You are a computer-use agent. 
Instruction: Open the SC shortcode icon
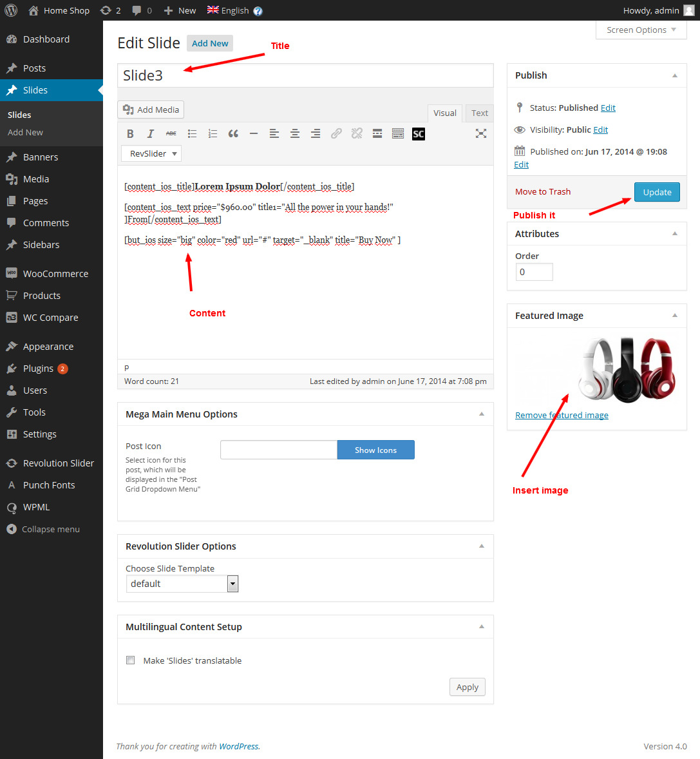coord(419,134)
